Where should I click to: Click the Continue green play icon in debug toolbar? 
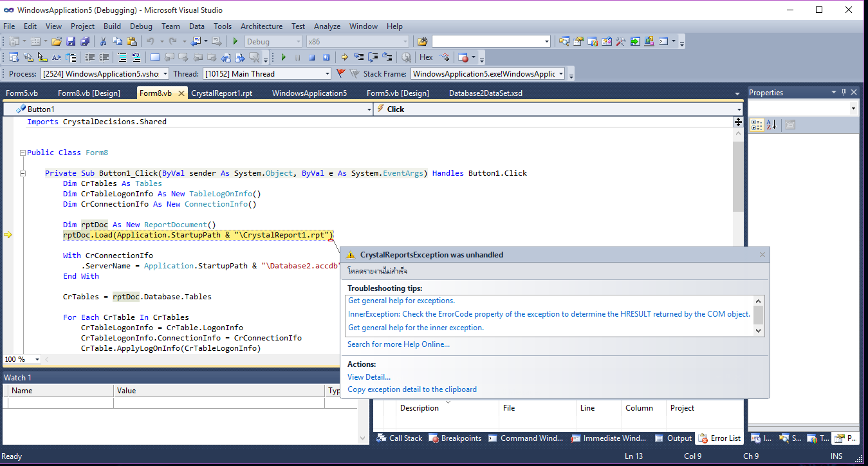[x=283, y=57]
